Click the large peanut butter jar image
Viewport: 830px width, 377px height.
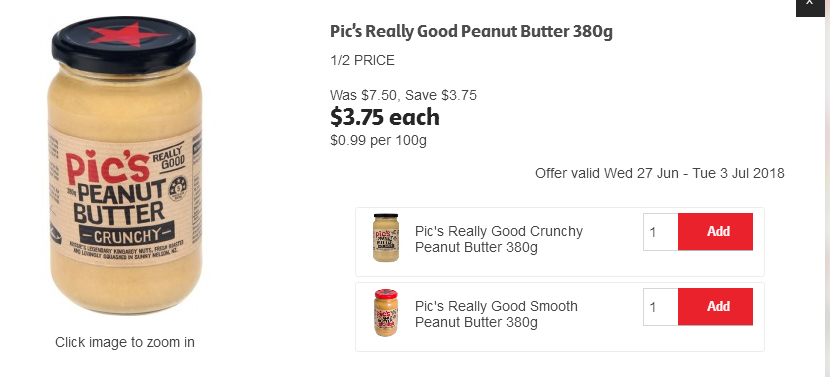[x=124, y=165]
